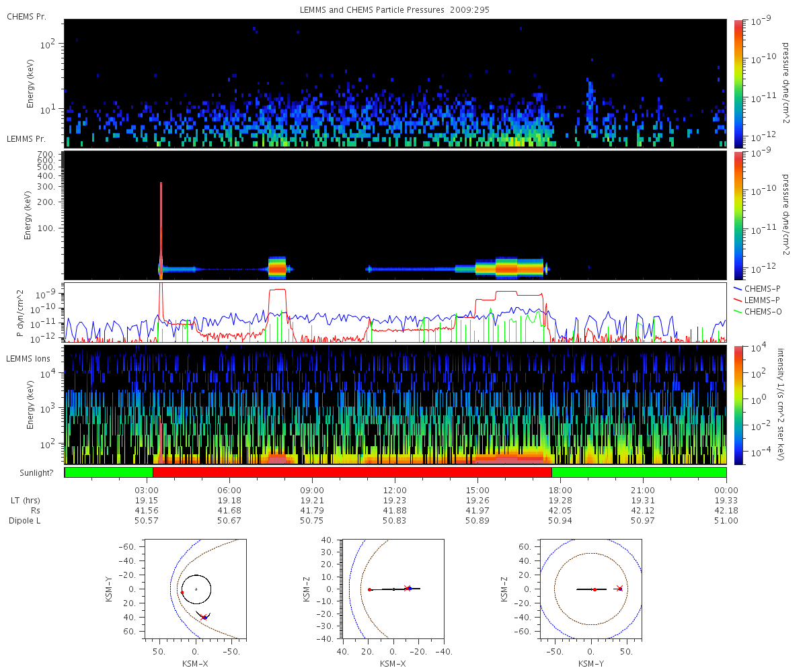Click the 18:00 time axis label
Screen dimensions: 807x672
pos(560,490)
